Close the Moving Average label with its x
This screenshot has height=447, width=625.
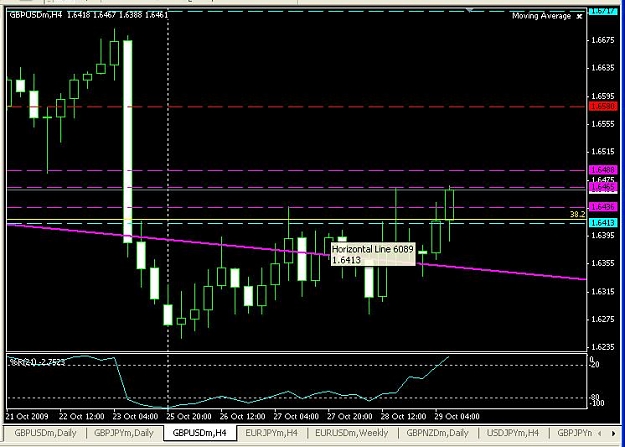point(580,16)
